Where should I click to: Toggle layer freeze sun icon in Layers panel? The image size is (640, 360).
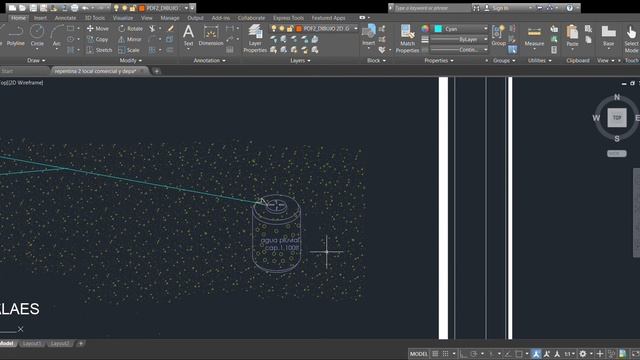tap(282, 29)
